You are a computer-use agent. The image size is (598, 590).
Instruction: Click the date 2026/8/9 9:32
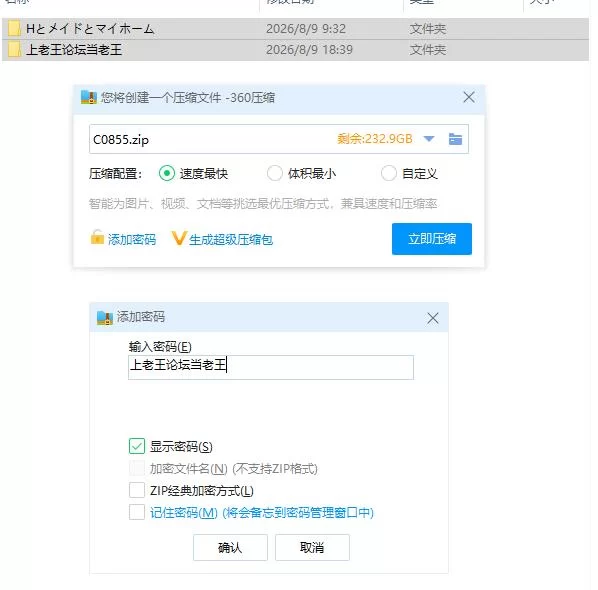(x=306, y=29)
